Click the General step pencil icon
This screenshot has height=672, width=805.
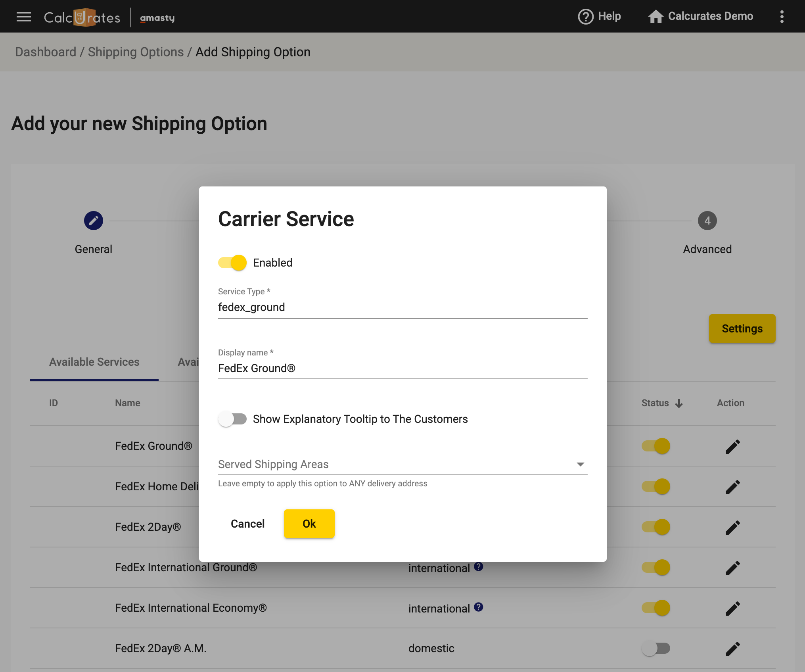pos(94,221)
